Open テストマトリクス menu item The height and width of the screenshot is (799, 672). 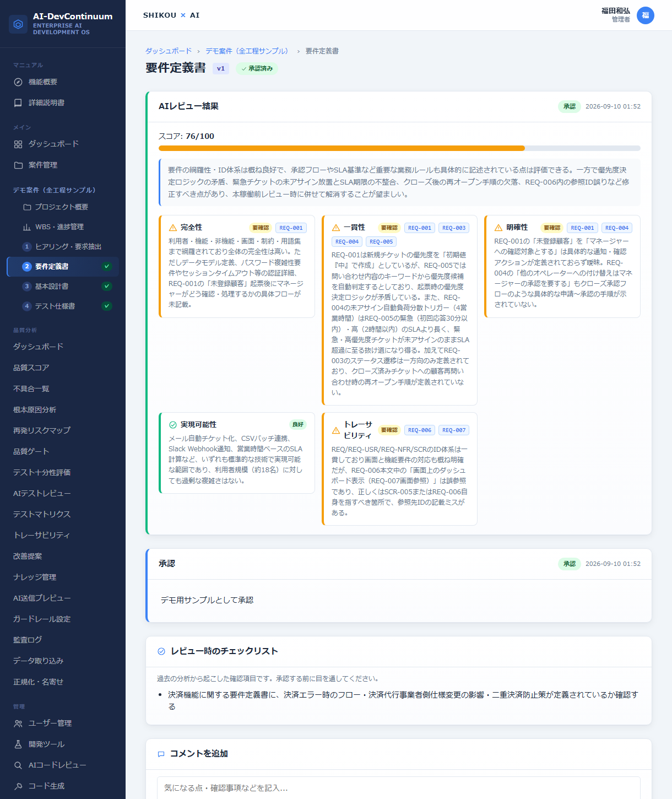click(42, 515)
